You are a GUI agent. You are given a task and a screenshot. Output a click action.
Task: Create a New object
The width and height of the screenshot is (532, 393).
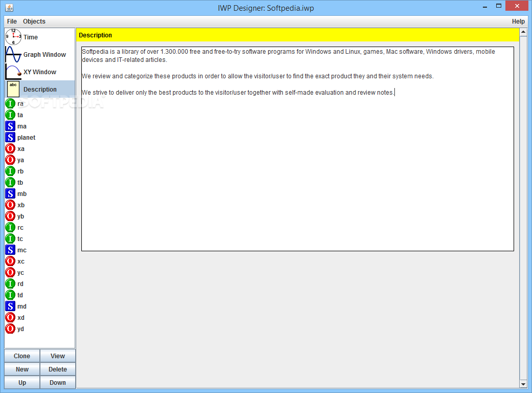coord(22,369)
